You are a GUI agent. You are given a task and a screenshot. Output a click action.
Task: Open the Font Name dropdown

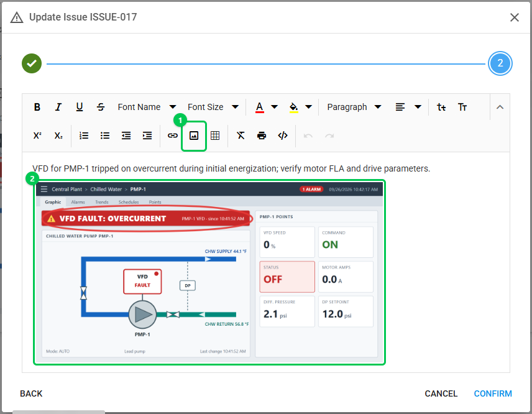pyautogui.click(x=147, y=108)
